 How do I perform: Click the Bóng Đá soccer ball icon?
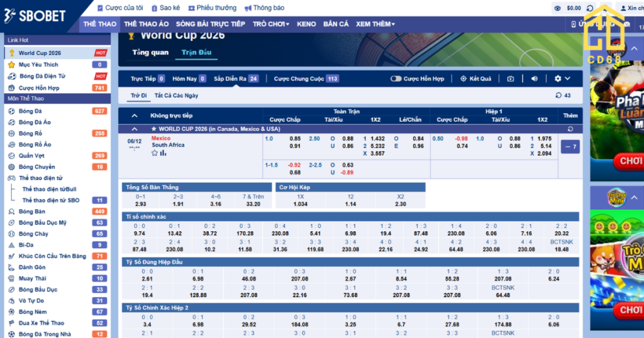pos(11,111)
